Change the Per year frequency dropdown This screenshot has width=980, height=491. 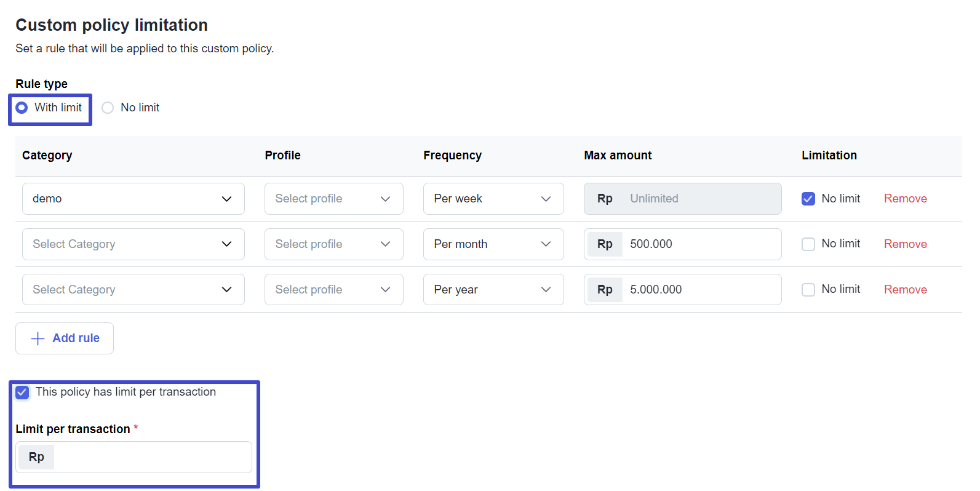click(x=493, y=290)
